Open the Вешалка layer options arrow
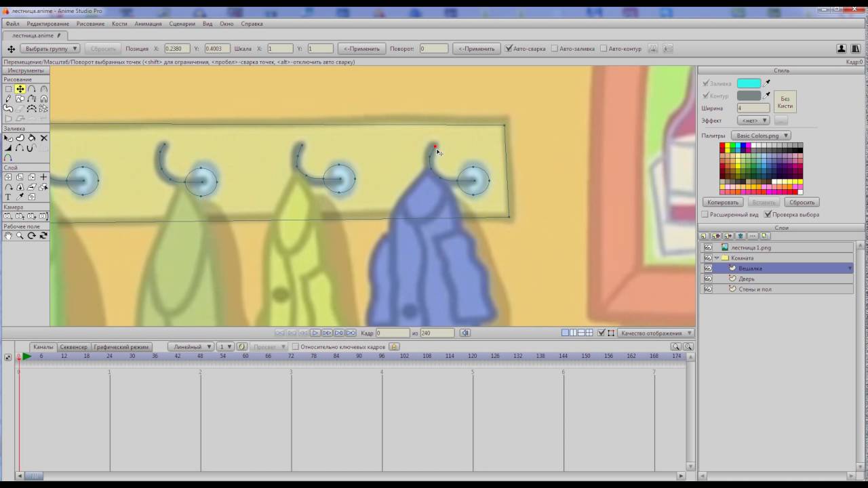The height and width of the screenshot is (488, 868). coord(850,268)
